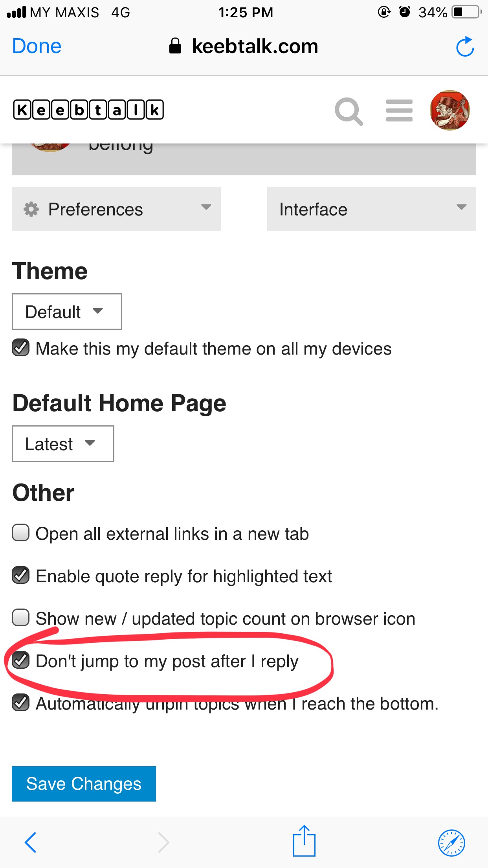
Task: Enable open external links in new tab
Action: click(x=20, y=533)
